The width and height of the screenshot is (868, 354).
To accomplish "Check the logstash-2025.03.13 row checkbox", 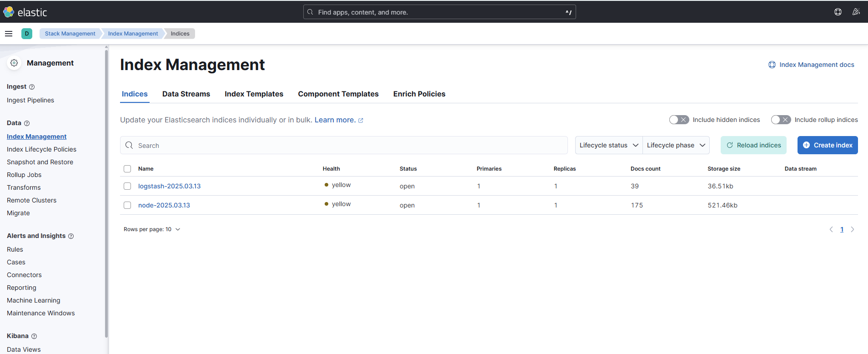I will pyautogui.click(x=127, y=186).
